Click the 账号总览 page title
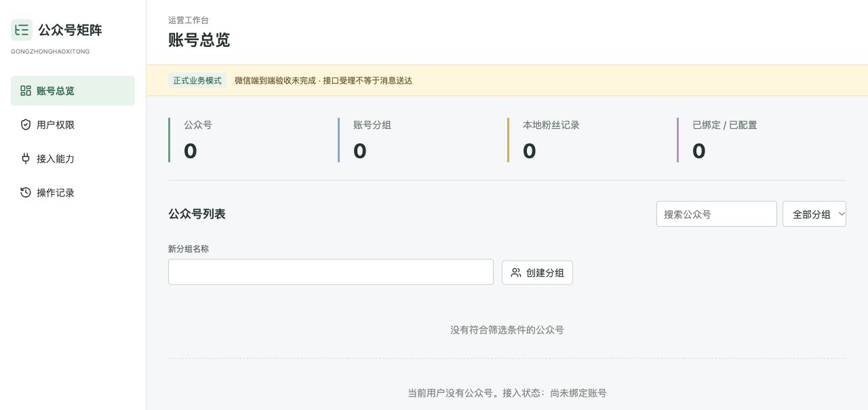Screen dimensions: 868x410 point(199,40)
